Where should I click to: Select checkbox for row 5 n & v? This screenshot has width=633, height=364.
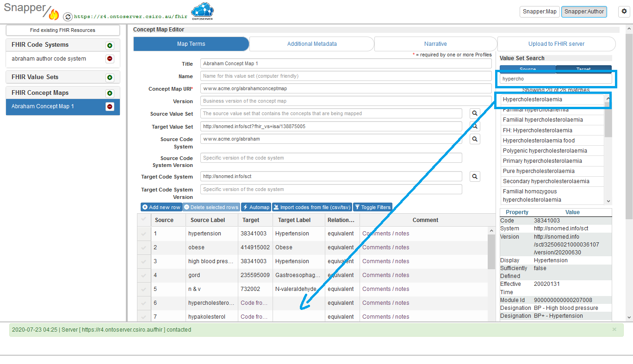click(144, 290)
